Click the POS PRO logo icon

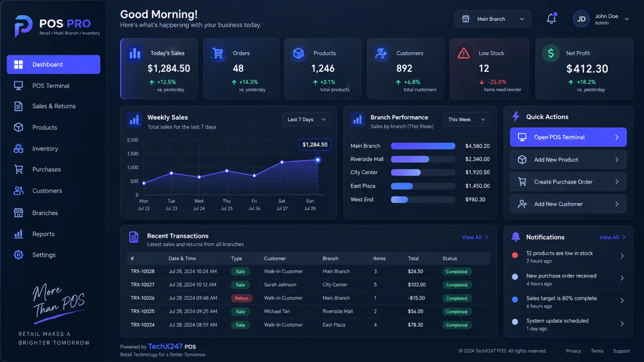tap(23, 26)
